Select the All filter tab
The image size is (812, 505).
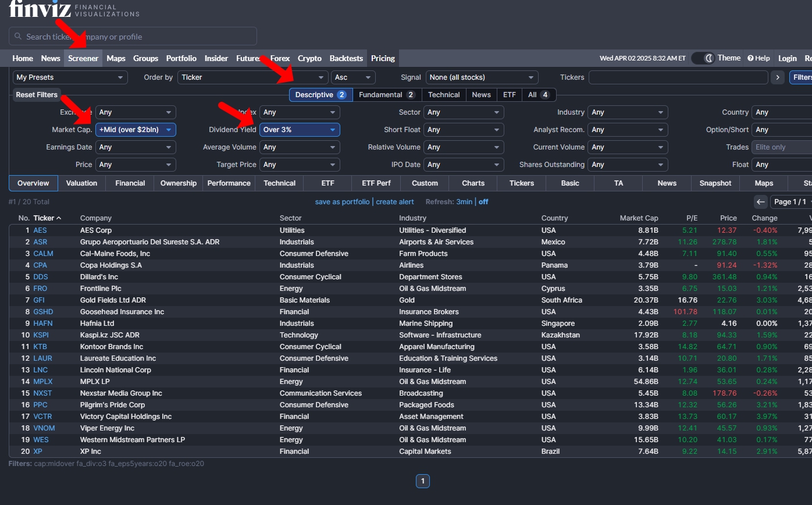pyautogui.click(x=539, y=95)
